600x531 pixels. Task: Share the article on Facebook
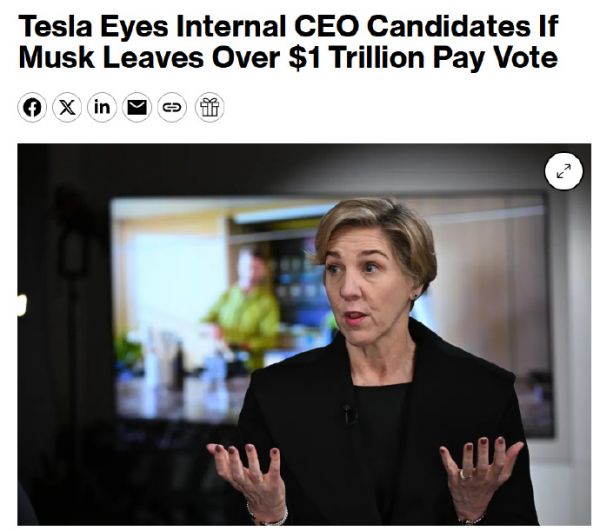tap(32, 108)
